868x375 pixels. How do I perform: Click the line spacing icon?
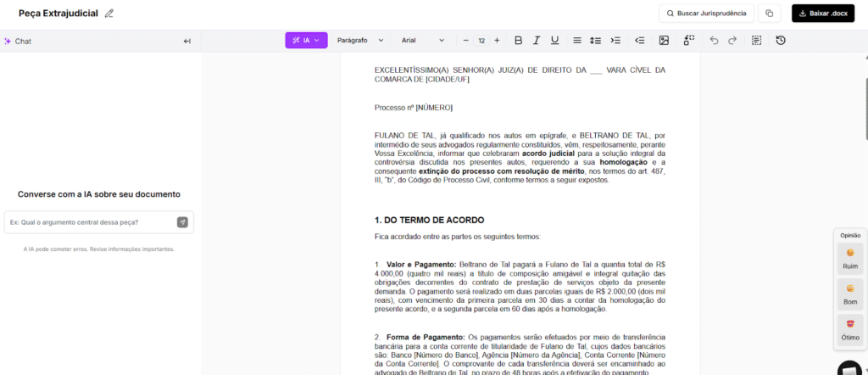click(x=595, y=41)
